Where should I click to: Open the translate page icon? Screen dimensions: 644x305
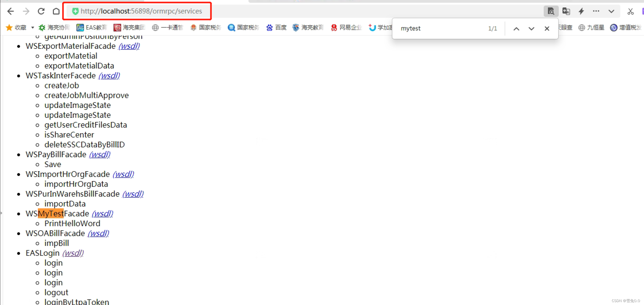(566, 11)
